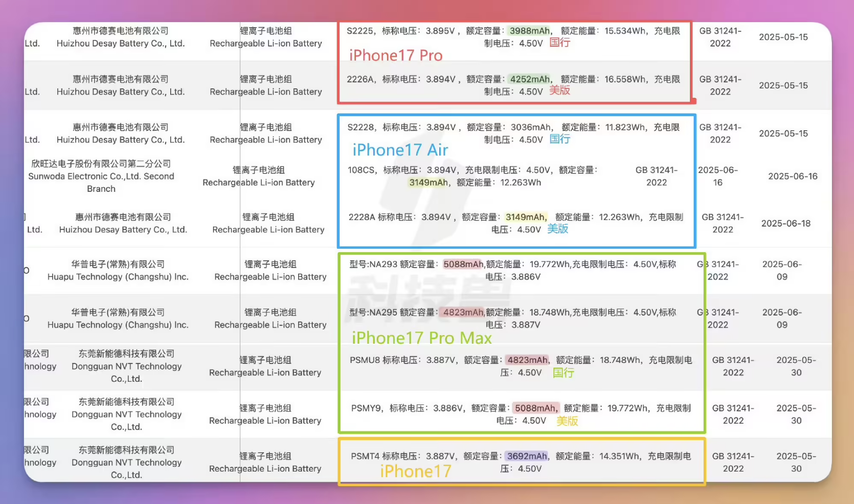
Task: Click the PSMY9 battery specification cell
Action: tap(521, 414)
